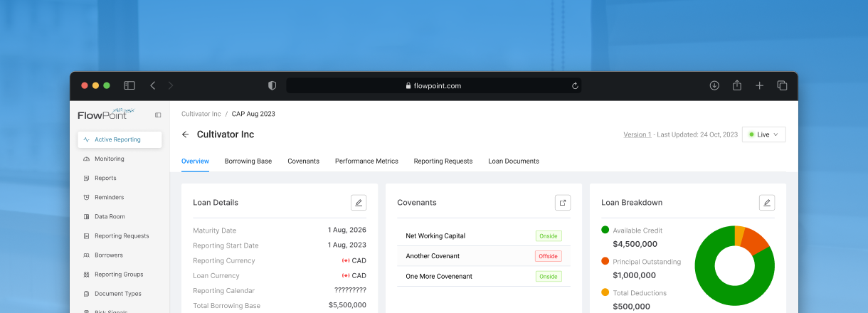
Task: Click the $4,500,000 Available Credit amount
Action: (x=634, y=244)
